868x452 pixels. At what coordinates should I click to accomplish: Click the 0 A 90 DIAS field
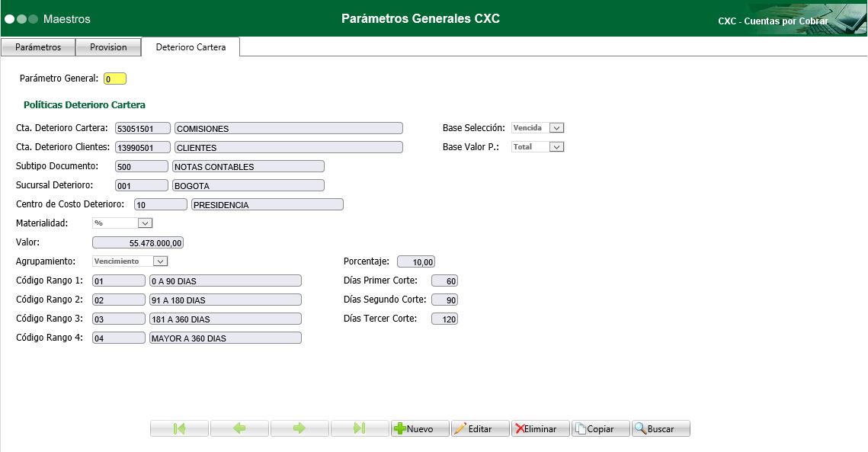coord(226,280)
